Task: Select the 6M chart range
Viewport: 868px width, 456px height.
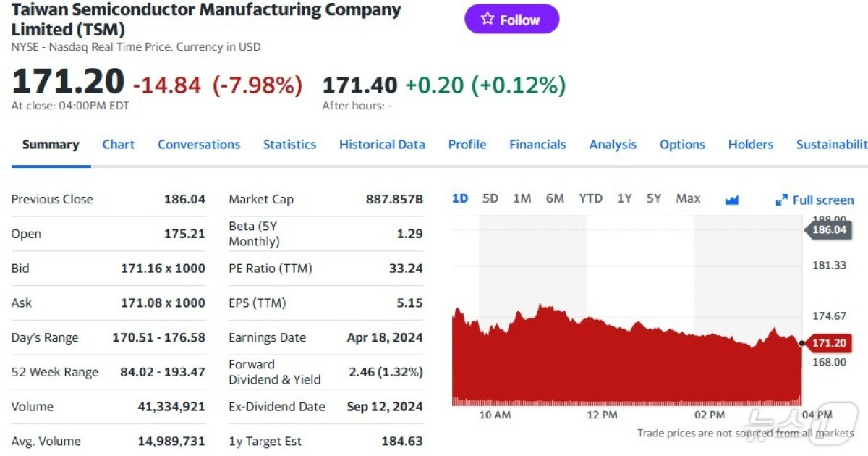Action: click(x=555, y=198)
